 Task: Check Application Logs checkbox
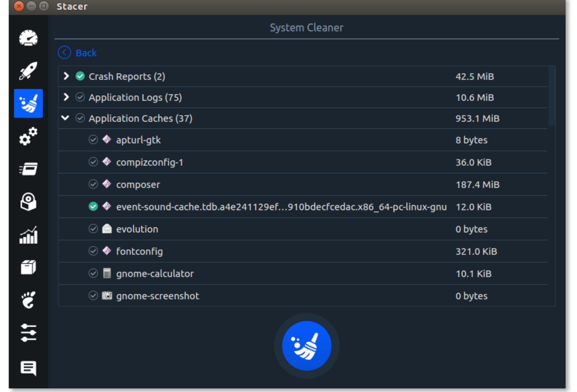pyautogui.click(x=80, y=97)
